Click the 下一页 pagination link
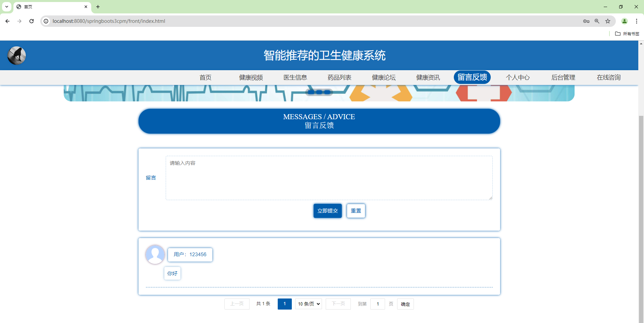Screen dimensions: 644x323 [x=338, y=304]
